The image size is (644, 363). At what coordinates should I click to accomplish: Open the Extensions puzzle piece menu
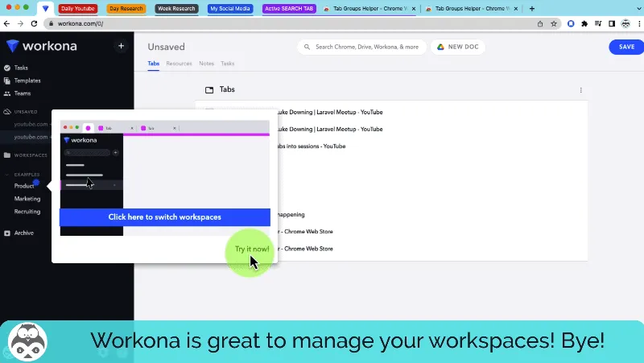(x=584, y=24)
